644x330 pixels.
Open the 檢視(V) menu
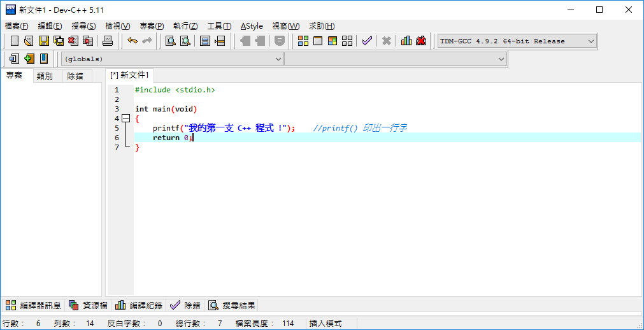[x=118, y=26]
